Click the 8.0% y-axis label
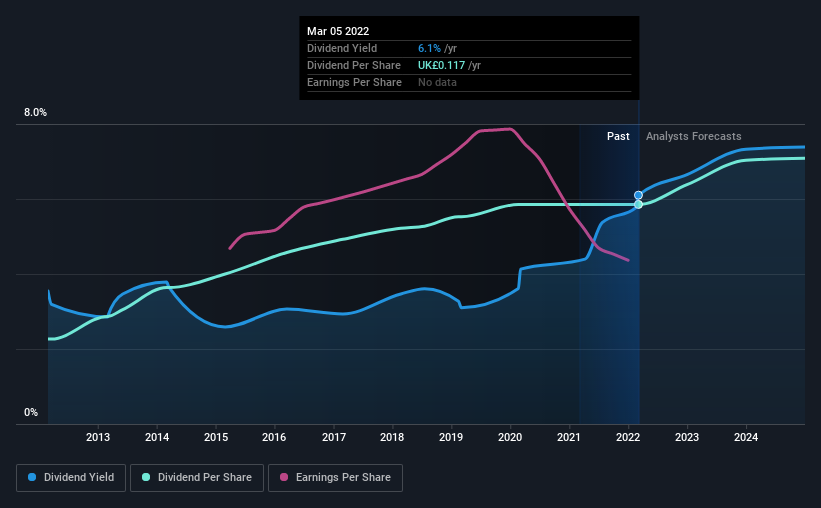This screenshot has width=821, height=508. 35,113
